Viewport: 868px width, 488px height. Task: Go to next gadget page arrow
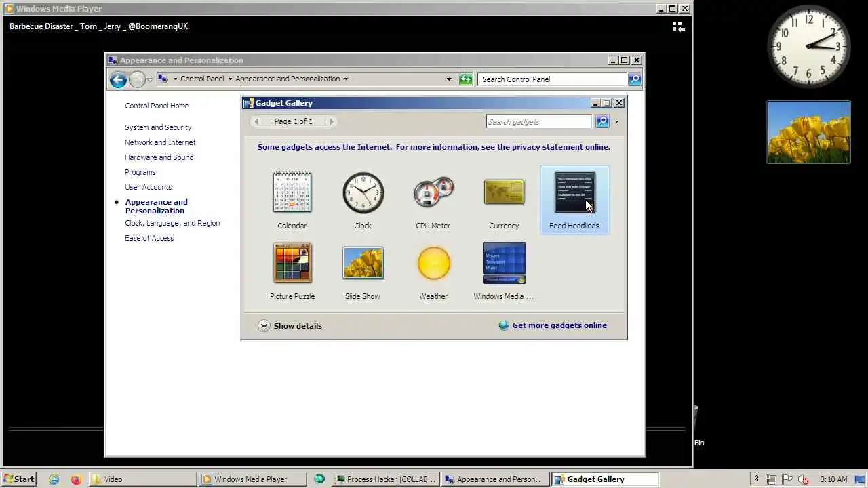[x=330, y=121]
